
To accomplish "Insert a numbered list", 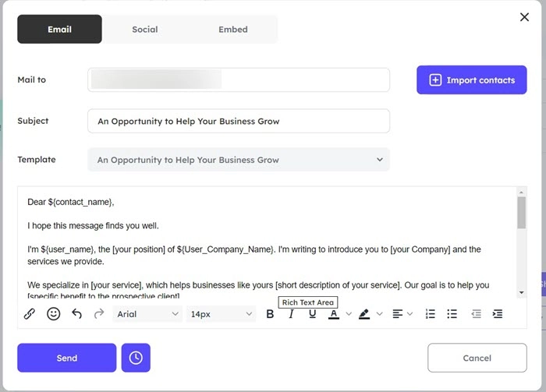I will 430,314.
